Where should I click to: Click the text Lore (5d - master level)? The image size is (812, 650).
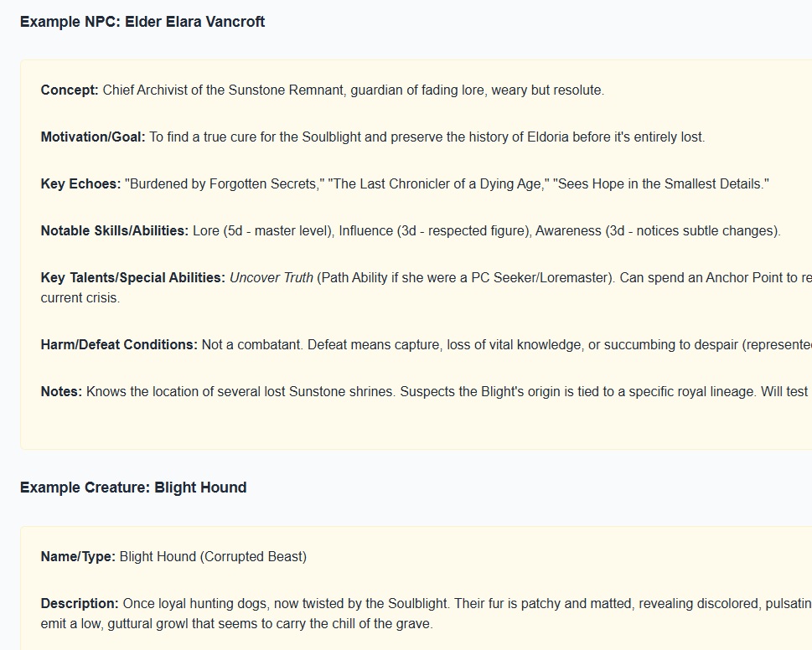click(264, 231)
